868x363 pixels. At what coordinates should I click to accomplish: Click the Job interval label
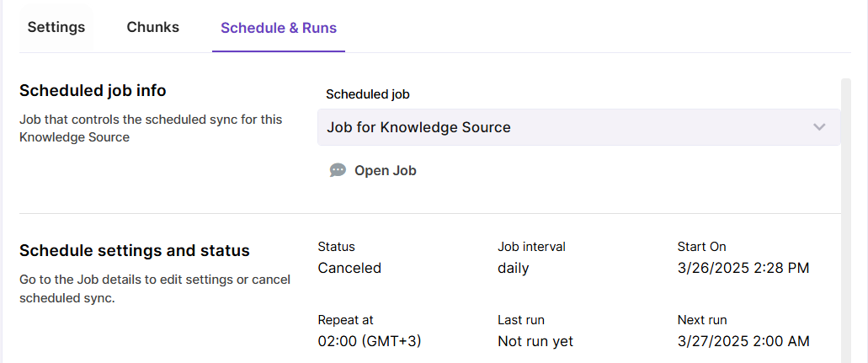tap(531, 247)
